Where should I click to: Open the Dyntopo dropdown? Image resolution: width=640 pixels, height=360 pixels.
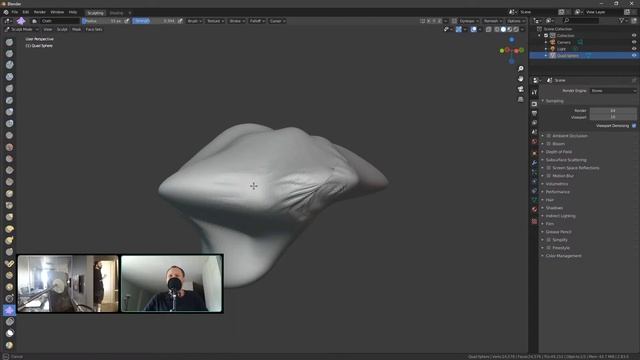(469, 21)
